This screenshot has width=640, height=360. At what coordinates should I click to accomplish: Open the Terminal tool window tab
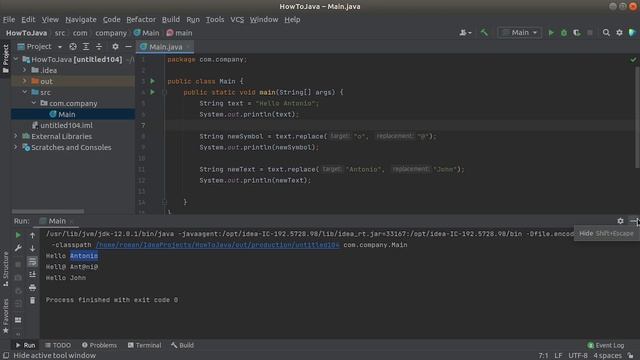pyautogui.click(x=144, y=345)
